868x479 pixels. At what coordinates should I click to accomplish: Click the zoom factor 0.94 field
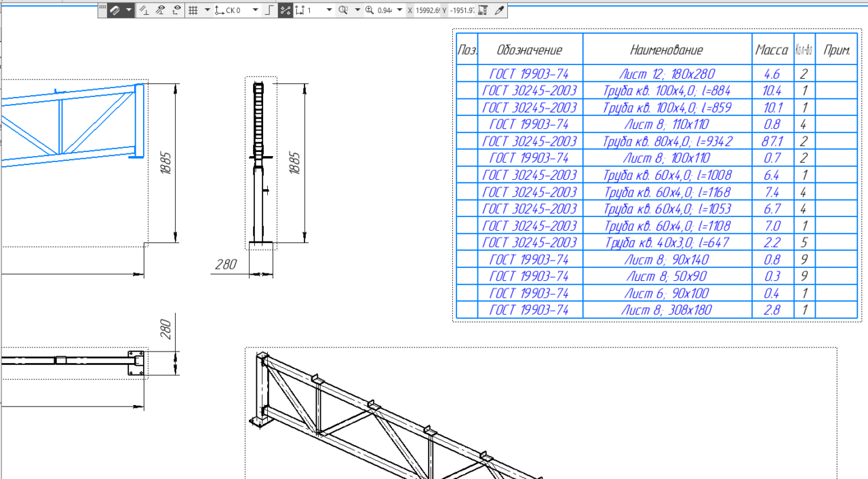[x=385, y=10]
